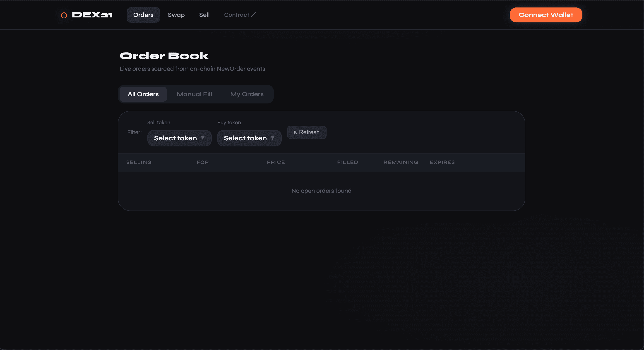
Task: Open the Sell token select dropdown
Action: (x=180, y=138)
